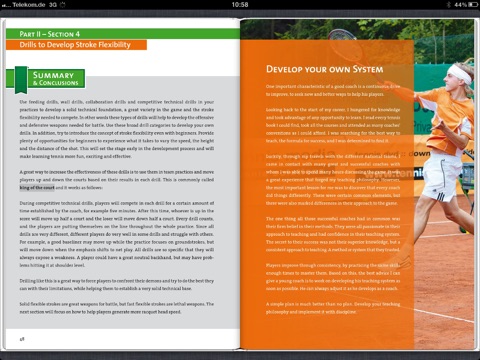
Task: Tap the 3G network indicator
Action: [x=53, y=5]
